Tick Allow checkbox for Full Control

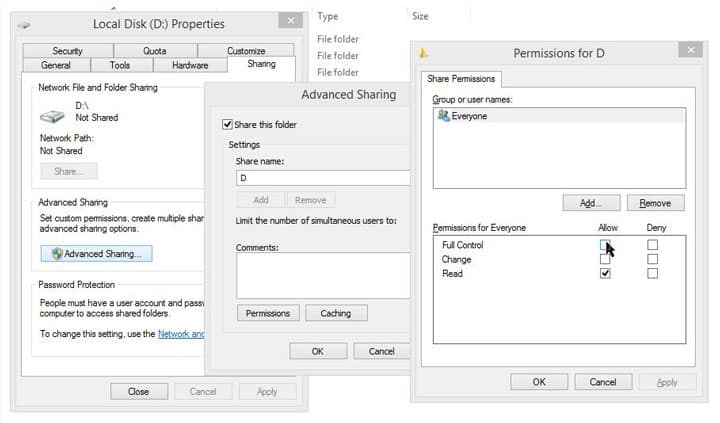(x=605, y=245)
